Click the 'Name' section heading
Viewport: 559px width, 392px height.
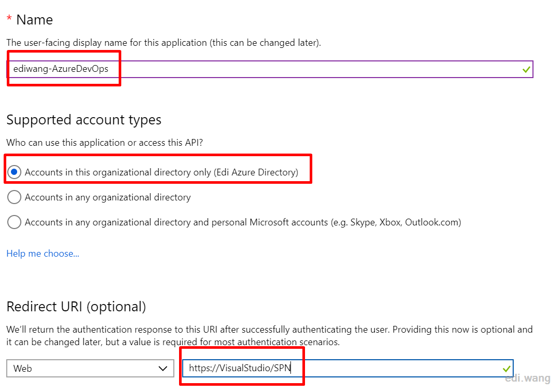(34, 20)
